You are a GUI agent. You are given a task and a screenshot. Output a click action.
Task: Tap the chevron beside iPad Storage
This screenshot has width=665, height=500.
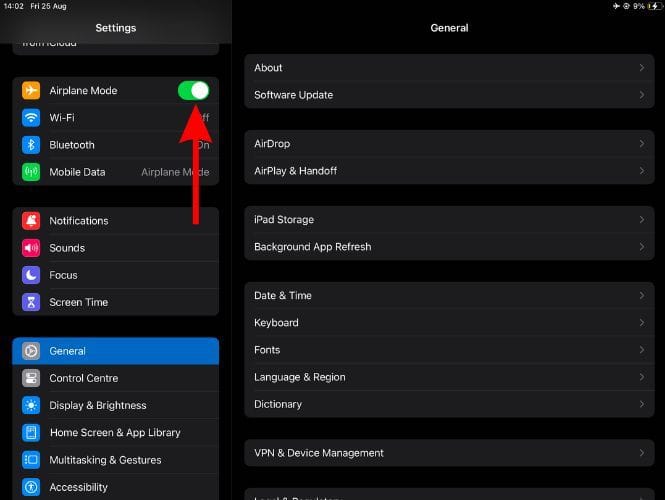point(641,220)
